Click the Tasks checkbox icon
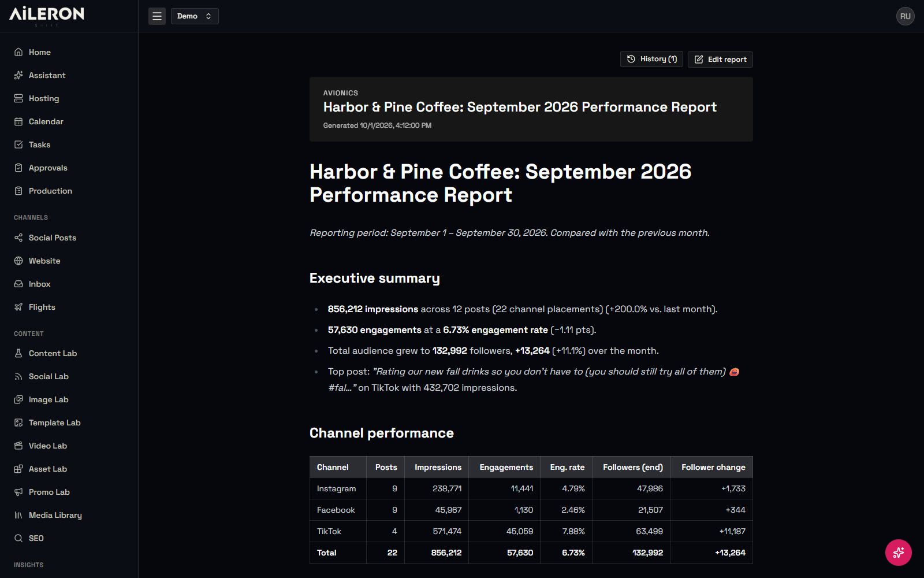The height and width of the screenshot is (578, 924). tap(18, 144)
